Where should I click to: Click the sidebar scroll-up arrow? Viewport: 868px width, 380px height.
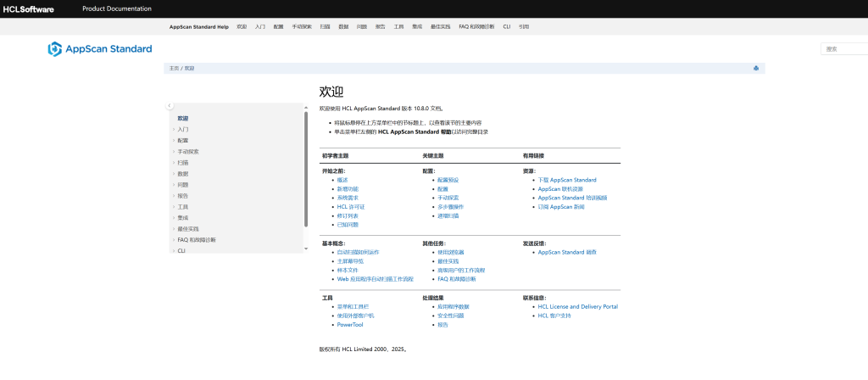pos(305,108)
